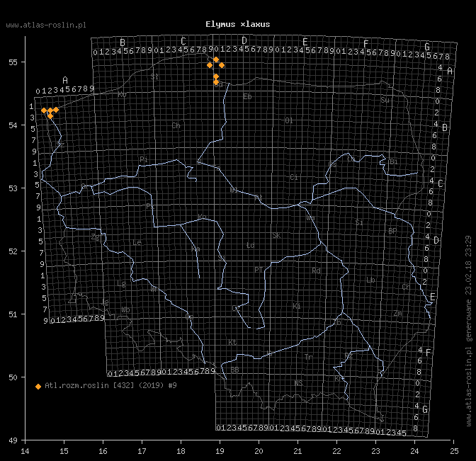Viewport: 476px width, 461px height.
Task: Click the 'Pl' city label on the map
Action: click(x=259, y=198)
